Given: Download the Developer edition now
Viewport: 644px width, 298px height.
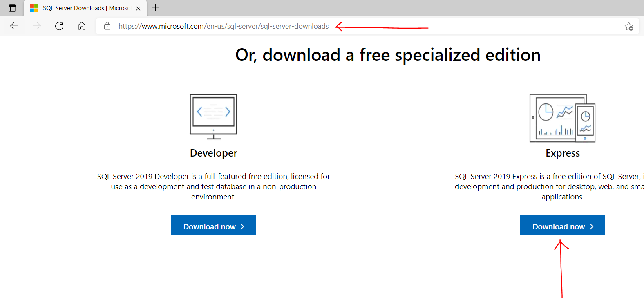Looking at the screenshot, I should [x=213, y=226].
